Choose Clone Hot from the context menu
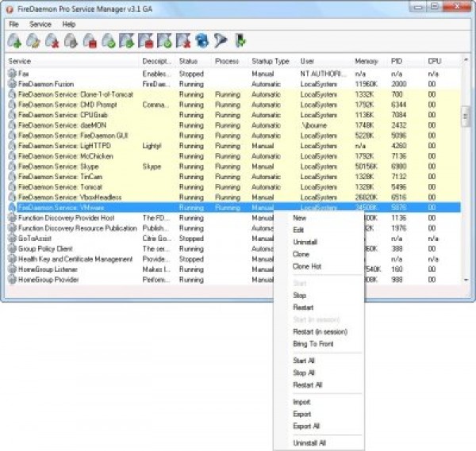Image resolution: width=476 pixels, height=451 pixels. click(306, 267)
